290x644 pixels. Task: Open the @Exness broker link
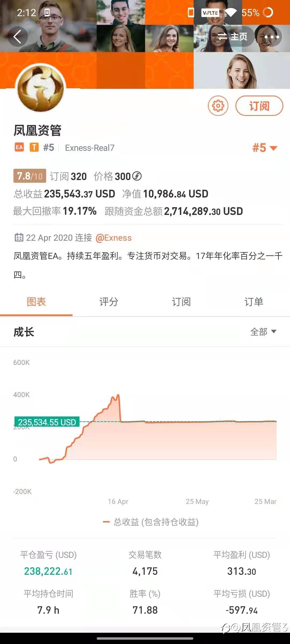pyautogui.click(x=114, y=238)
